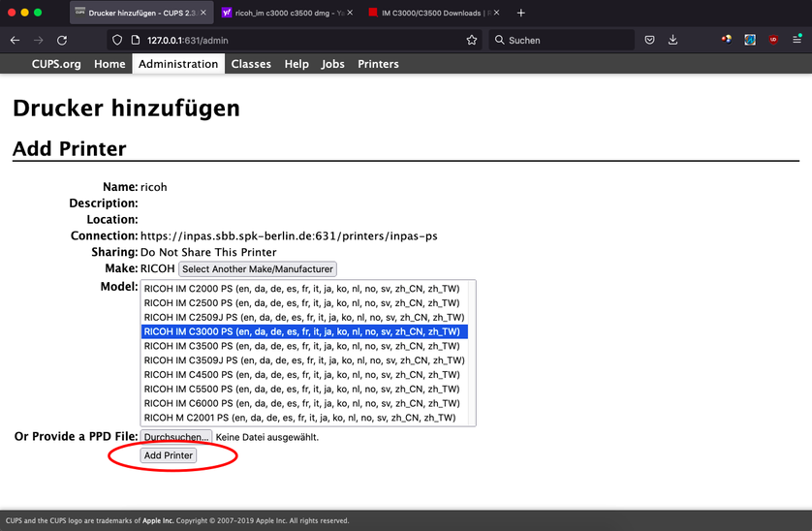Screen dimensions: 812x531
Task: Open the Administration section
Action: 178,64
